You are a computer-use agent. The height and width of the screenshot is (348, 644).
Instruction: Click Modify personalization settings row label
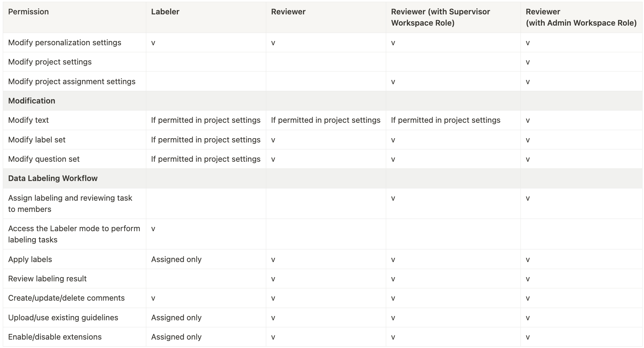[65, 42]
